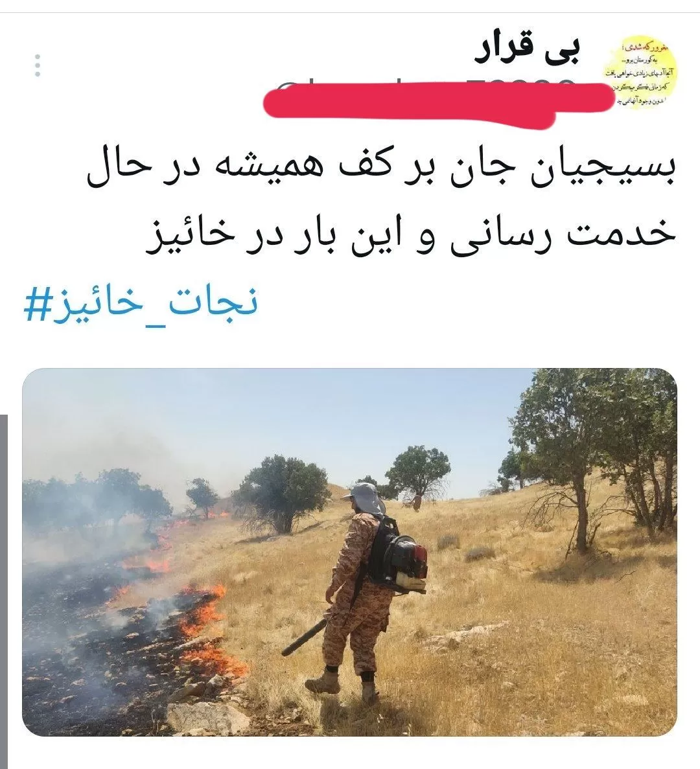The image size is (700, 769).
Task: Open the attached wildfire photo
Action: (x=350, y=552)
